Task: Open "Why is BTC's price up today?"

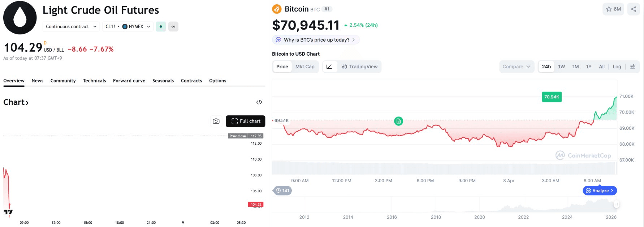Action: coord(315,40)
